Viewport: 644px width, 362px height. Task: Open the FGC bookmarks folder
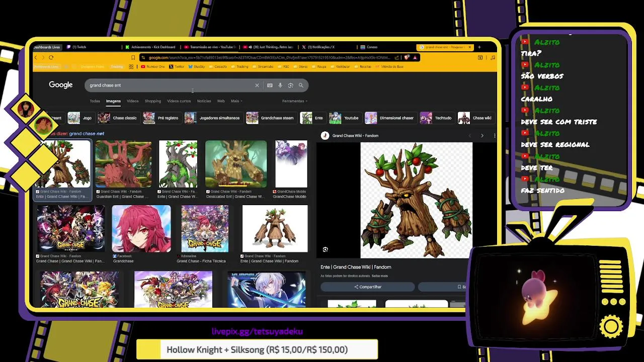point(283,66)
